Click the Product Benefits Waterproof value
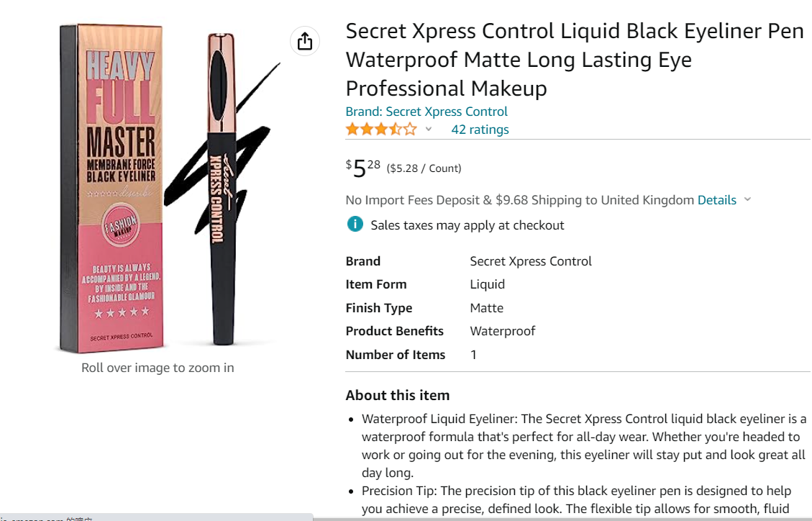Screen dimensions: 812x521 (502, 331)
